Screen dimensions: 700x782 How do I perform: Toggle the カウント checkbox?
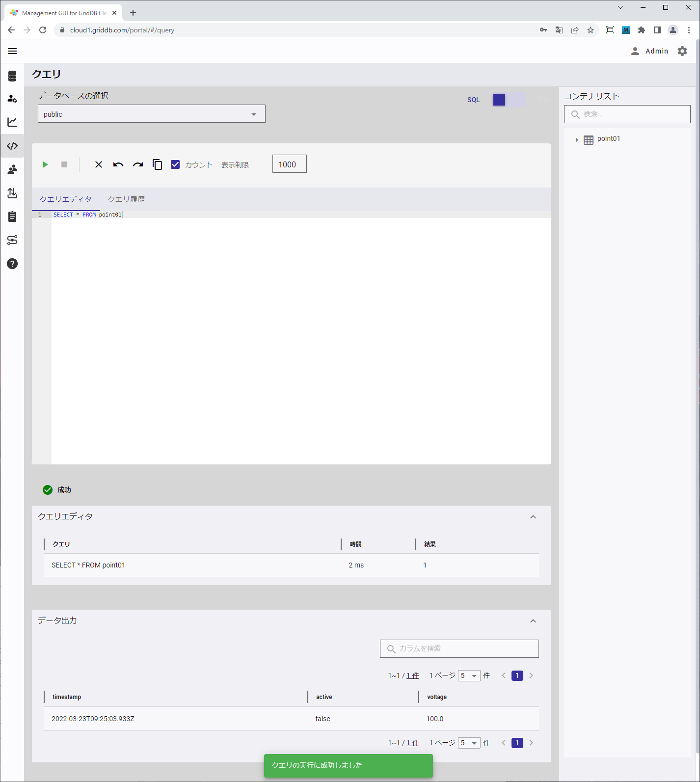tap(175, 164)
